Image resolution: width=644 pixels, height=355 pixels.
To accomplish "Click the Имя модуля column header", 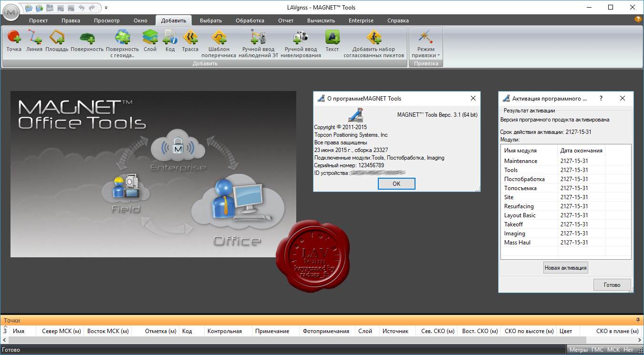I will (x=529, y=151).
